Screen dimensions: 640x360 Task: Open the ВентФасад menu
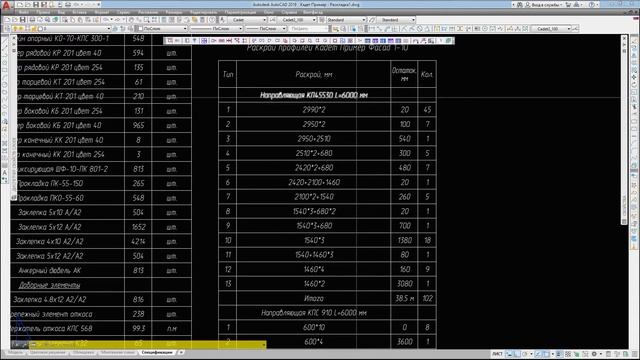tap(312, 12)
